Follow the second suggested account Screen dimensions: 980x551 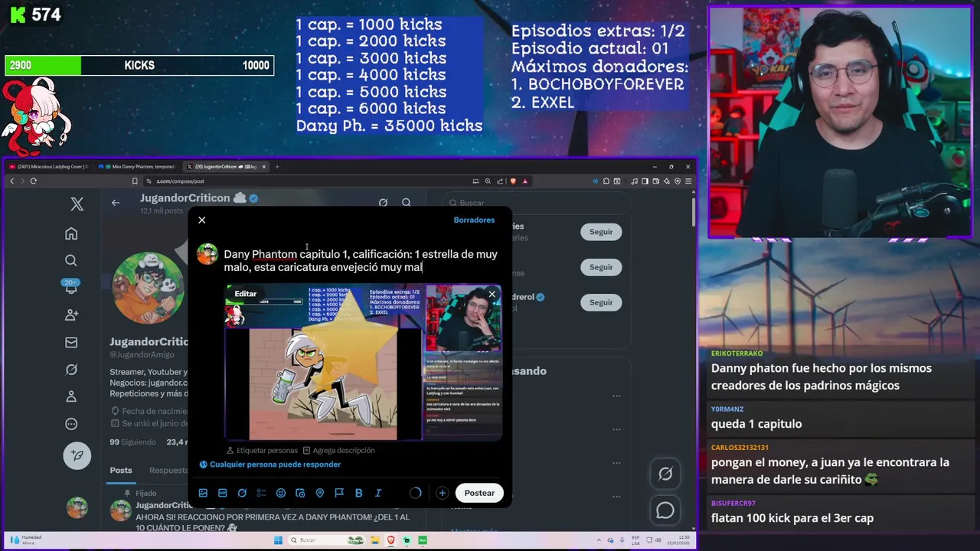(601, 267)
